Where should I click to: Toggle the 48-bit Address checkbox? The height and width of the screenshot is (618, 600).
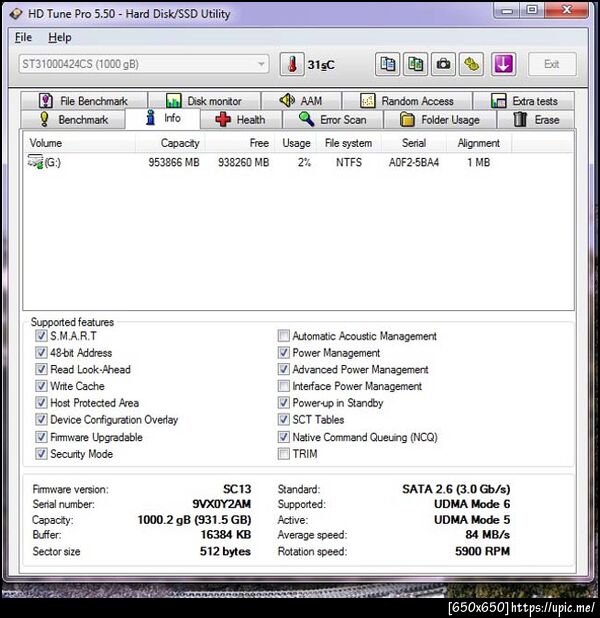pyautogui.click(x=41, y=352)
